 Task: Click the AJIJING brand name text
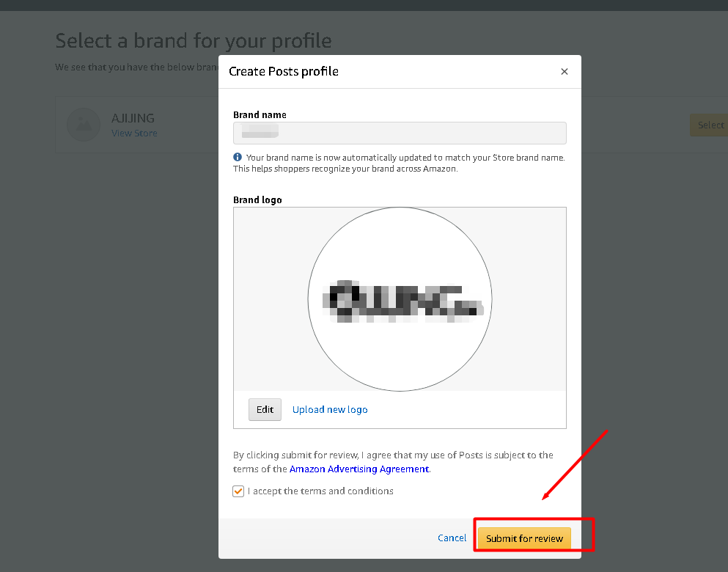click(133, 118)
